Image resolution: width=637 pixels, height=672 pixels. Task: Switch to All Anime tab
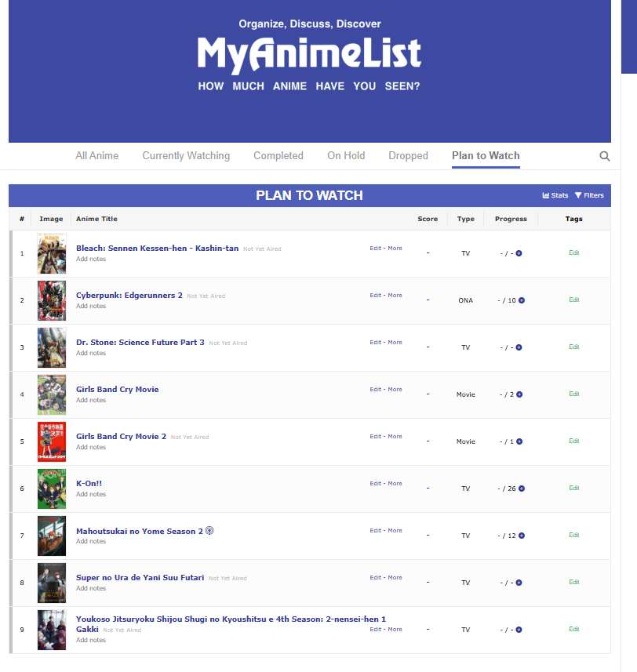tap(96, 155)
